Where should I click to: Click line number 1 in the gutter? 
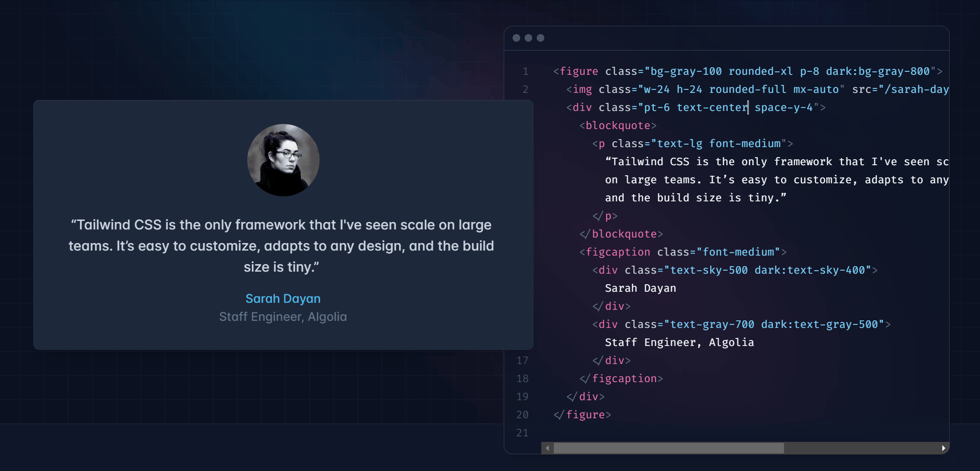(x=525, y=71)
